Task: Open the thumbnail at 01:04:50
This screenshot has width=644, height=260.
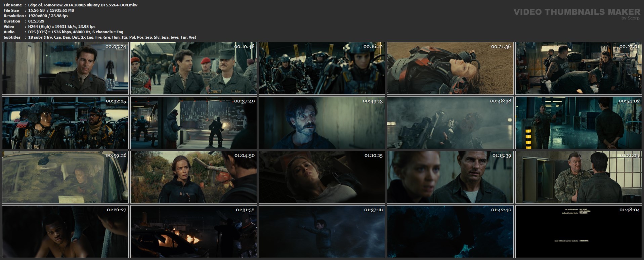Action: point(194,177)
